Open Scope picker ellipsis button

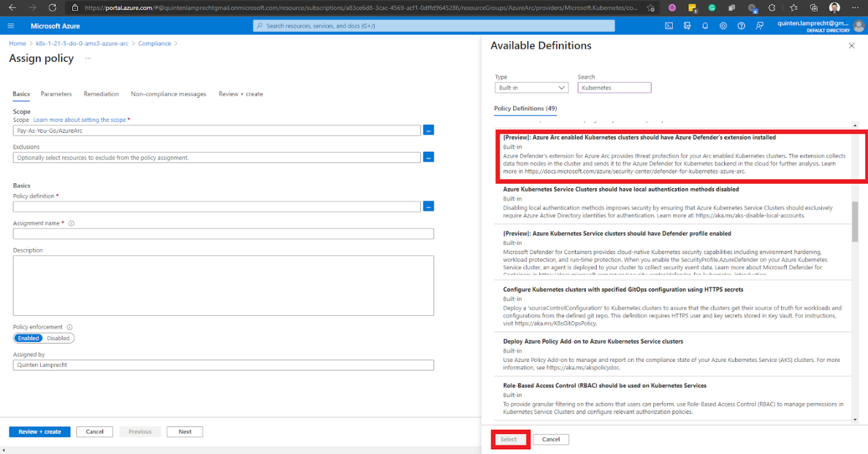click(x=428, y=130)
